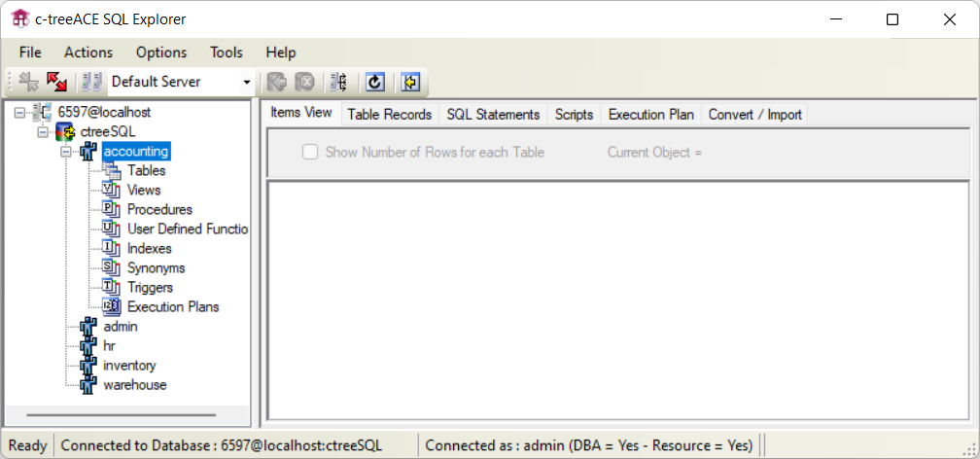Open the Actions menu
This screenshot has width=980, height=459.
[x=88, y=53]
